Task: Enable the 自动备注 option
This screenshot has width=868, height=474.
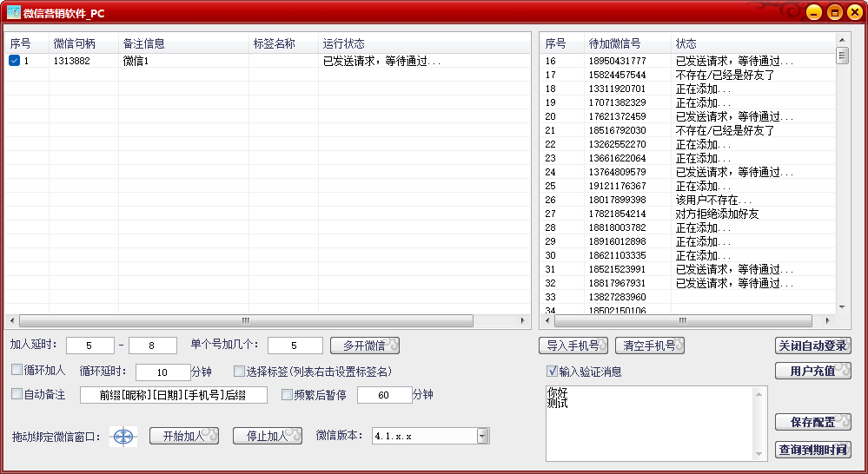Action: (17, 394)
